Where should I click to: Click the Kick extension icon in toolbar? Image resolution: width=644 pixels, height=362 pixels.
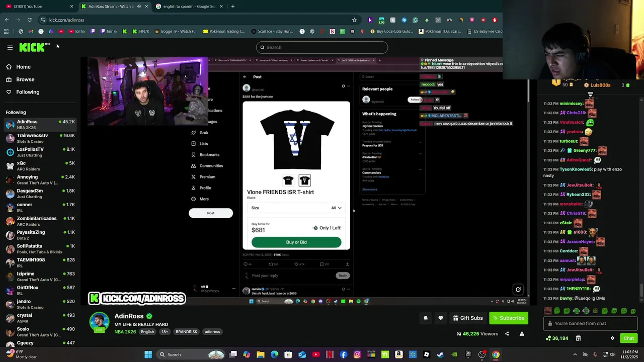click(370, 20)
